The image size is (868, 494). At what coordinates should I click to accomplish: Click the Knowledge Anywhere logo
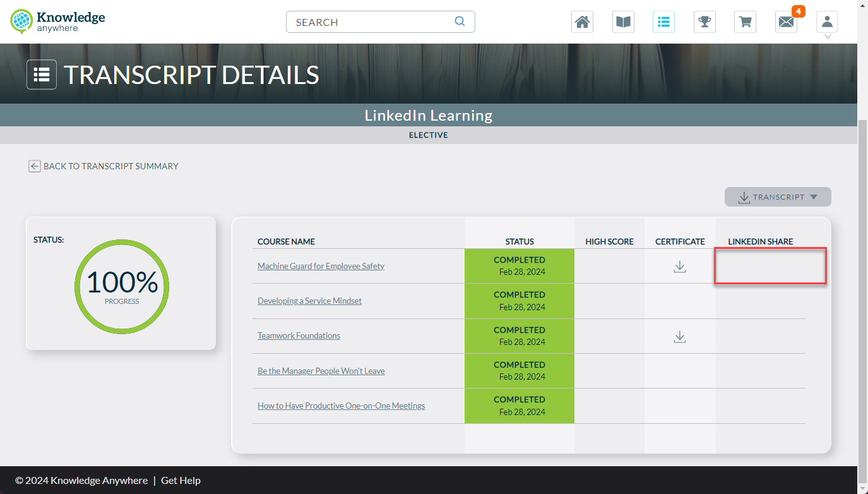(x=58, y=21)
